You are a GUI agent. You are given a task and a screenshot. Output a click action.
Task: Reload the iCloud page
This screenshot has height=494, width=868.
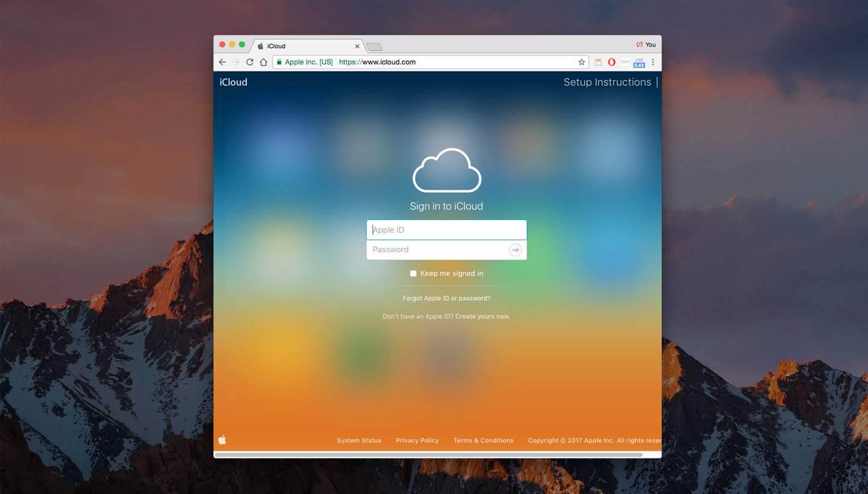click(x=250, y=62)
